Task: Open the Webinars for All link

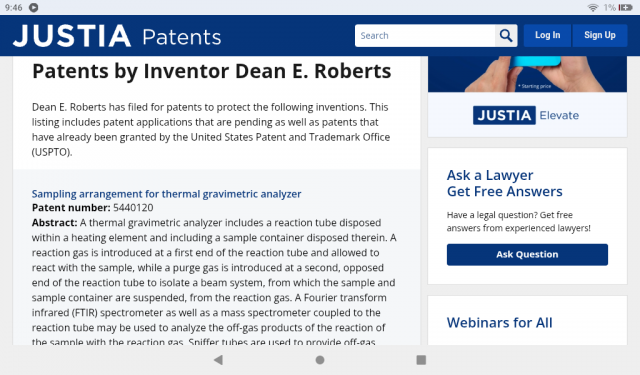Action: (500, 323)
